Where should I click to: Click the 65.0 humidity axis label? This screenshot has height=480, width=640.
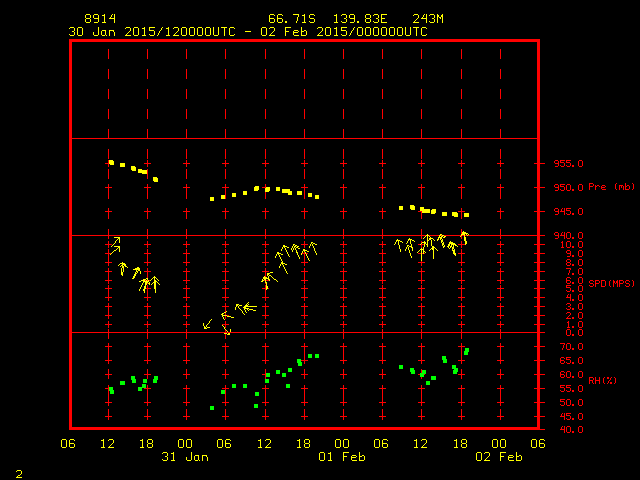coord(571,361)
